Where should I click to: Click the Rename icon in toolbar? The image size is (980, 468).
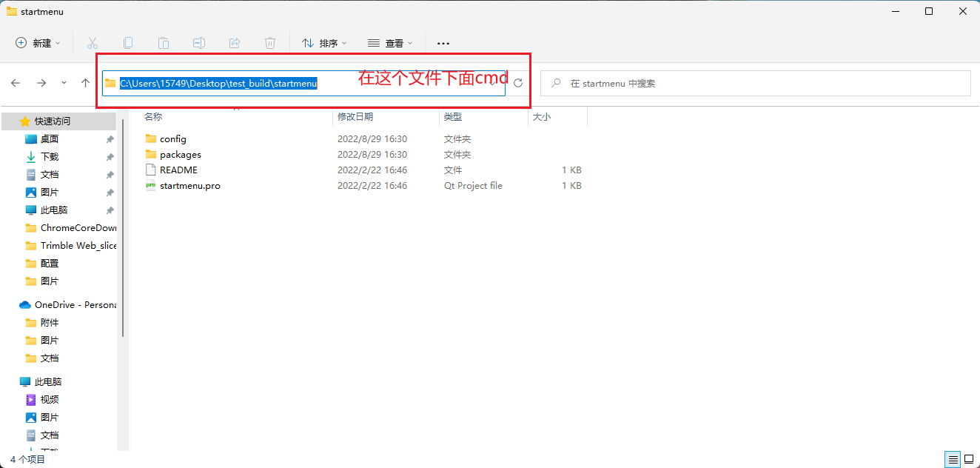tap(199, 43)
